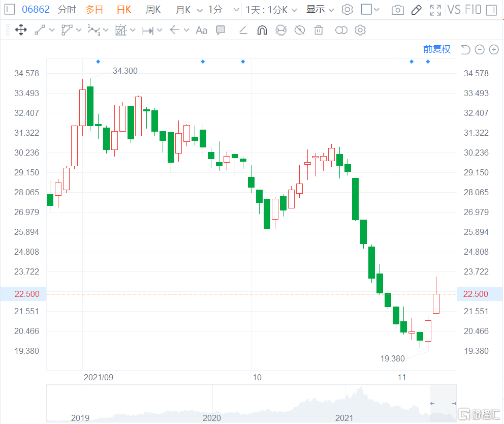Screen dimensions: 504x424
Task: Click the 2021 area in timeline navigator
Action: (344, 418)
